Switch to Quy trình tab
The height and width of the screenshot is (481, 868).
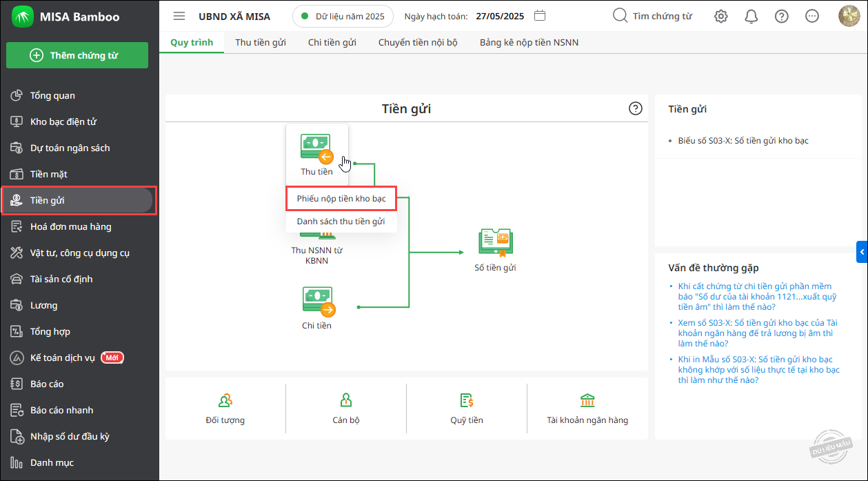click(x=192, y=42)
